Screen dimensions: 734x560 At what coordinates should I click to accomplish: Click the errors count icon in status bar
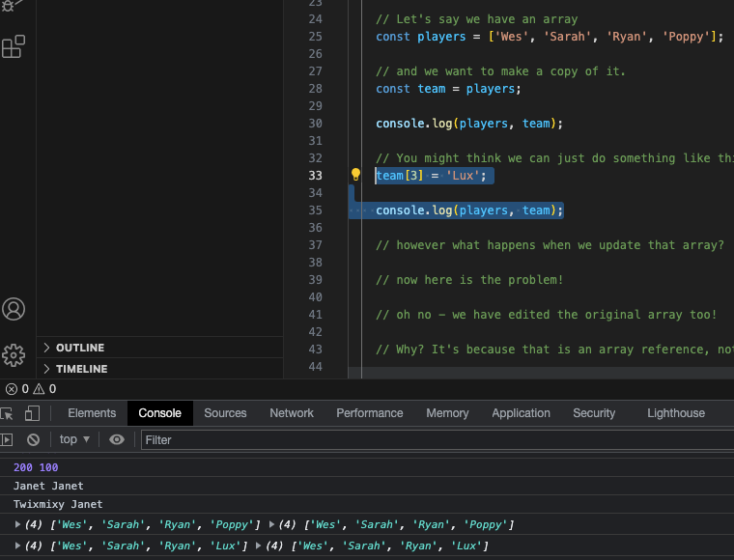pyautogui.click(x=12, y=389)
